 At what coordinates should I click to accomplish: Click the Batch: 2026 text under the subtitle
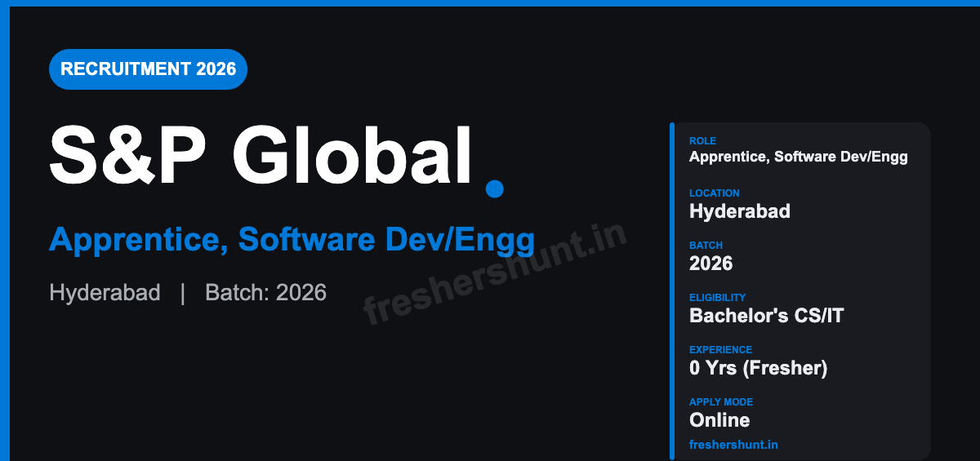click(x=266, y=292)
